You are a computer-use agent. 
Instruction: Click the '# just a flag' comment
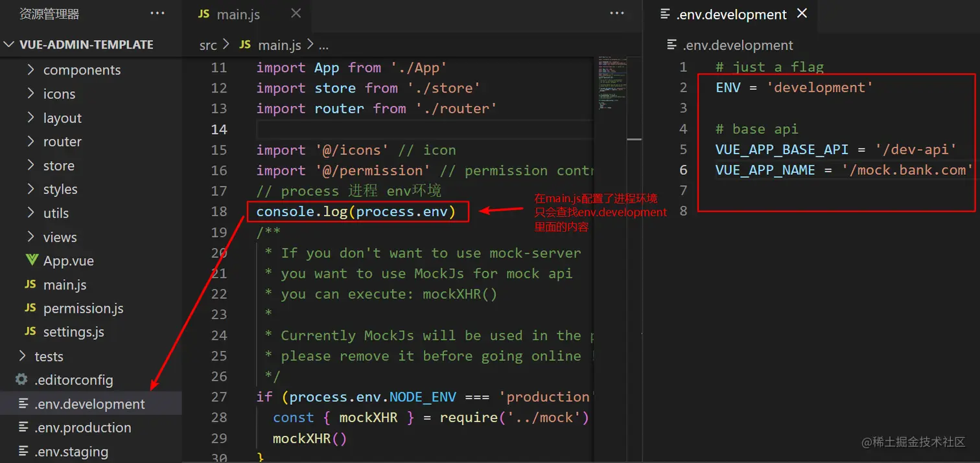[x=769, y=67]
